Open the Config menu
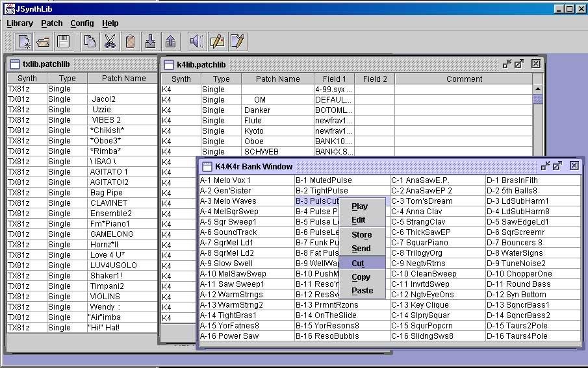 click(x=82, y=23)
